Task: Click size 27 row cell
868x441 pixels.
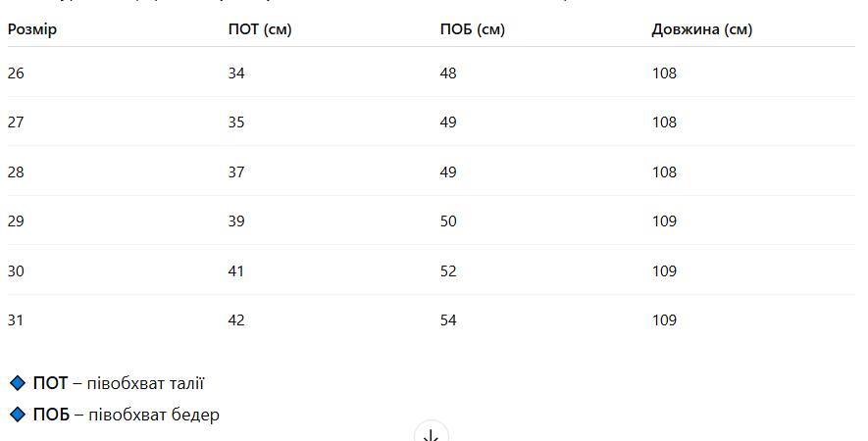Action: click(16, 122)
